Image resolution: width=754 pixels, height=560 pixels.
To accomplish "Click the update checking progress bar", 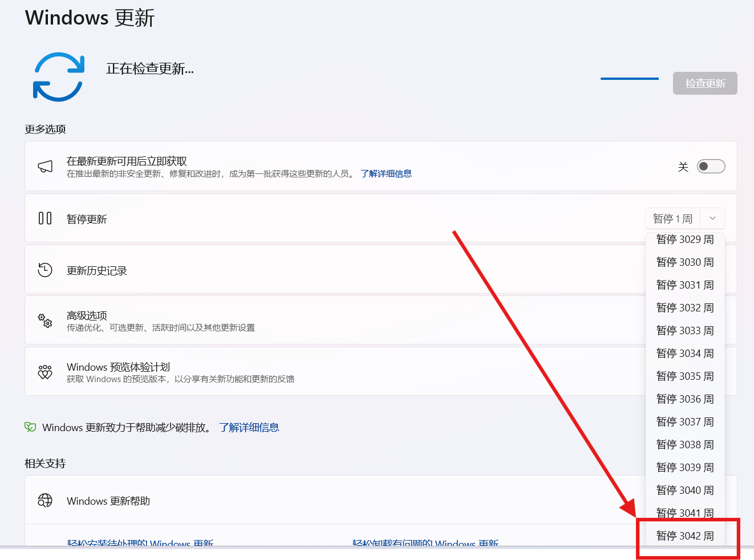I will [630, 79].
